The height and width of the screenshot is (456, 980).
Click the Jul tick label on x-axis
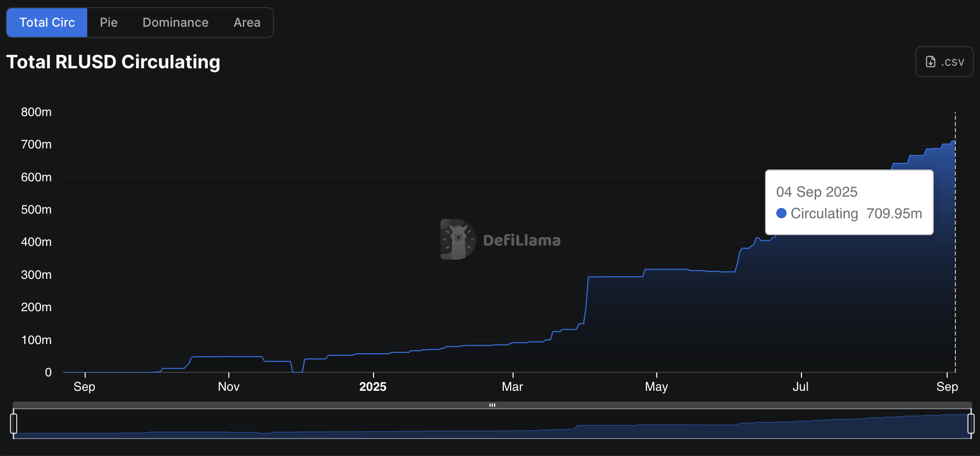click(800, 387)
